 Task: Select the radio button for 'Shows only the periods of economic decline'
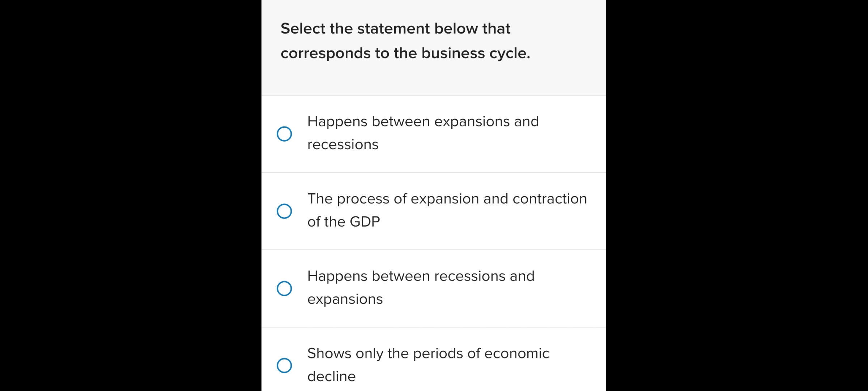click(x=284, y=365)
